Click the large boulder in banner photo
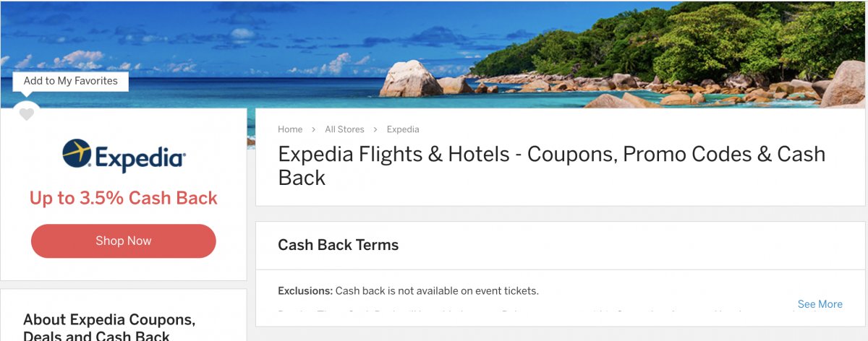This screenshot has width=868, height=341. (x=410, y=79)
